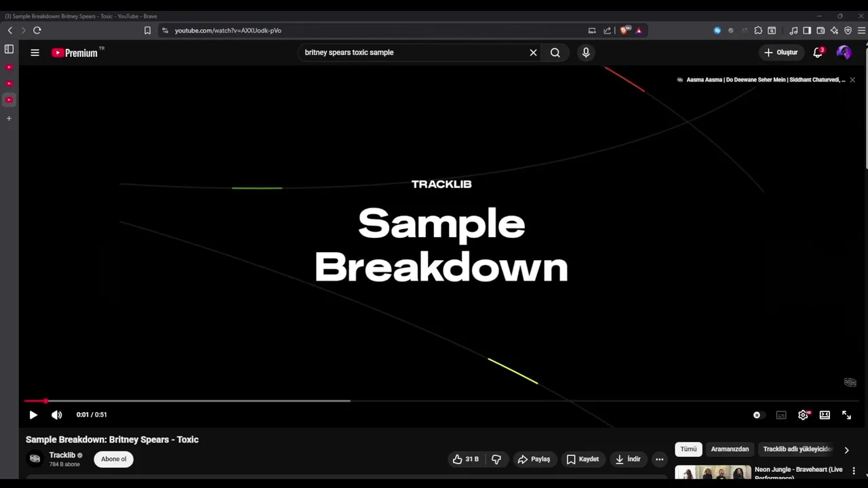The height and width of the screenshot is (488, 868).
Task: Open the Tracklib channel avatar
Action: [35, 459]
